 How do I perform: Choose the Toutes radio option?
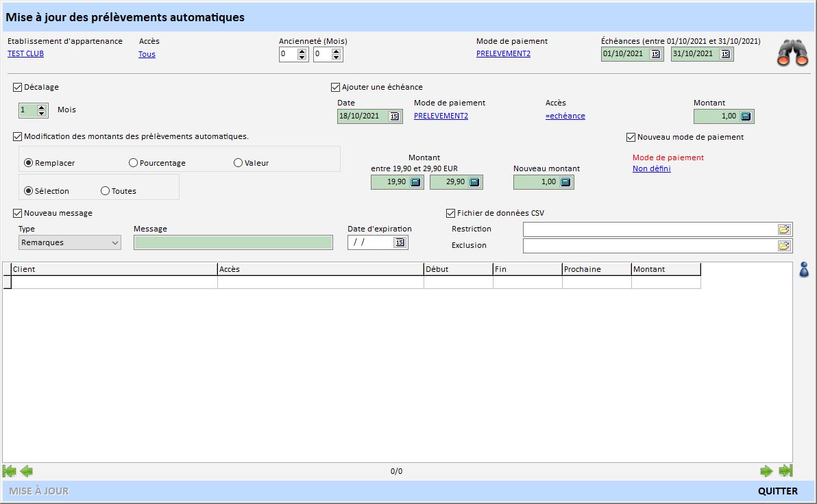(x=106, y=191)
